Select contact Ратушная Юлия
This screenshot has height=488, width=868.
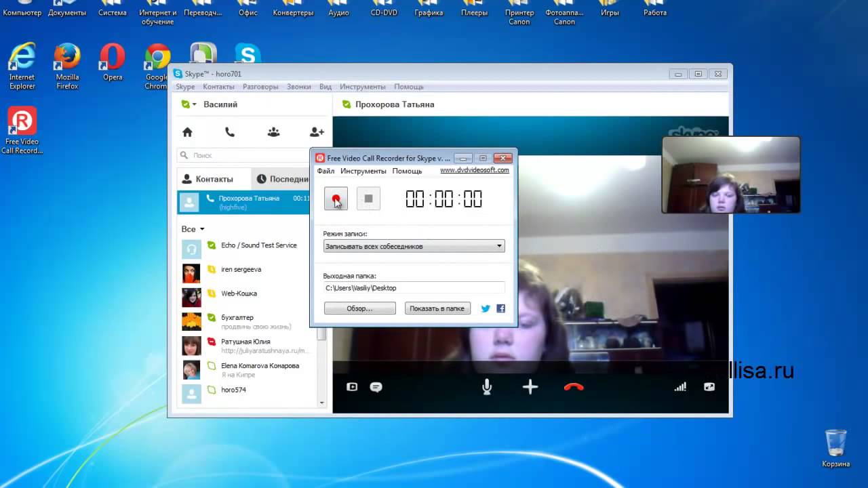(x=247, y=345)
